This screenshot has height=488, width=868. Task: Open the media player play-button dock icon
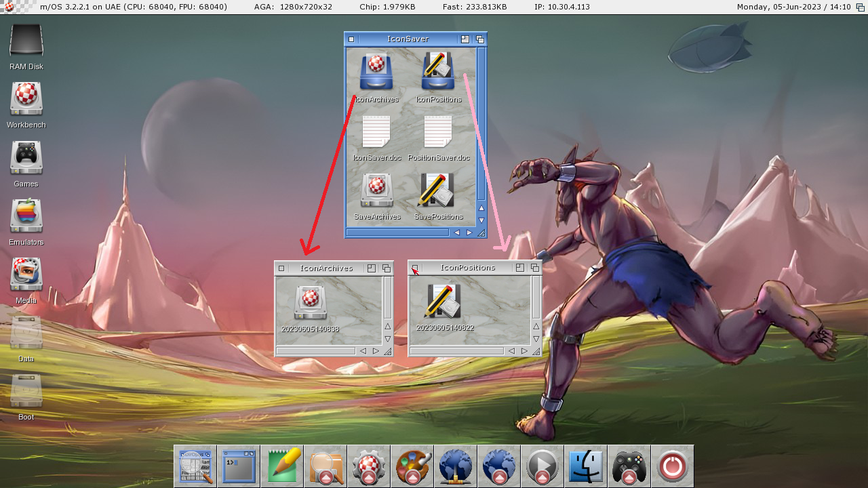coord(542,466)
